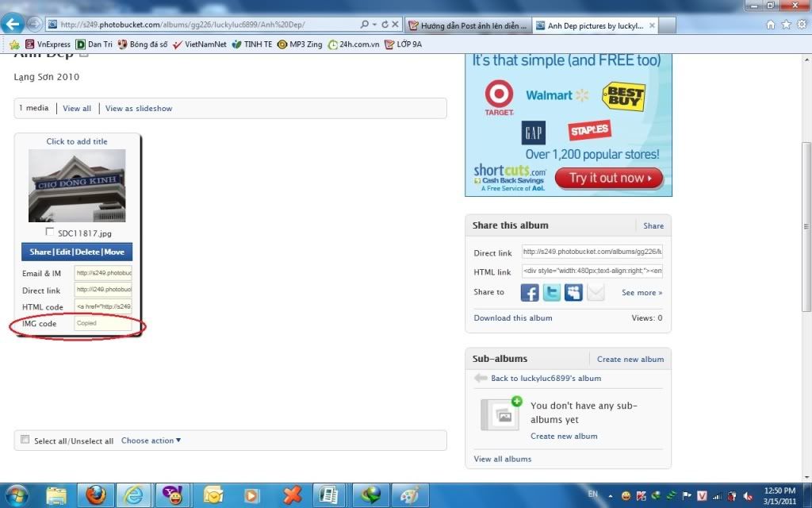Click the green plus create album icon
The width and height of the screenshot is (812, 508).
[x=517, y=402]
